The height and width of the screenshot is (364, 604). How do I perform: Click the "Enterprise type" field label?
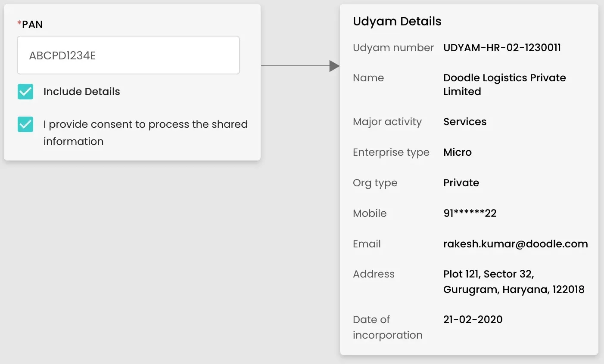click(x=391, y=152)
